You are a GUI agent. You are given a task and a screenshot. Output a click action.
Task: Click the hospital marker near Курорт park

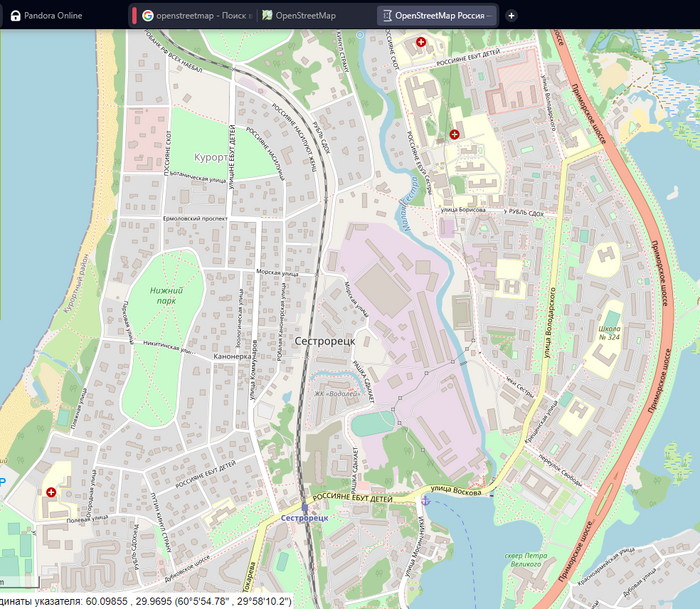(x=455, y=133)
